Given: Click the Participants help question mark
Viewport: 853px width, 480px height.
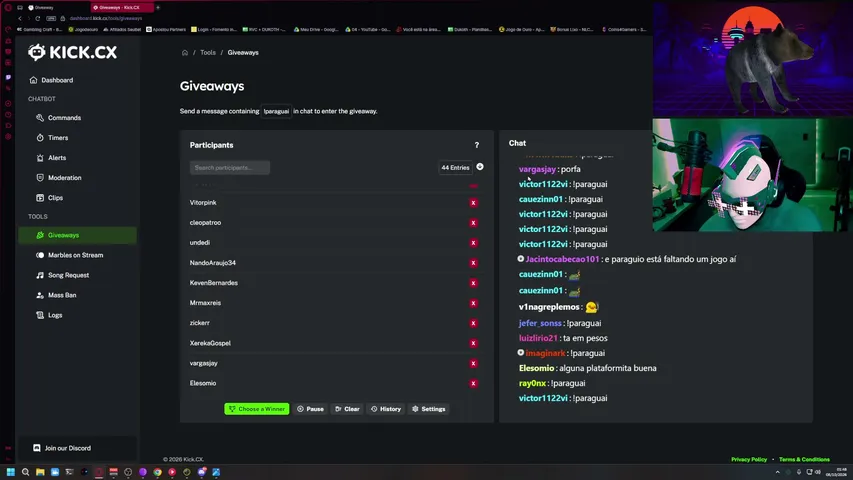Looking at the screenshot, I should click(x=477, y=145).
